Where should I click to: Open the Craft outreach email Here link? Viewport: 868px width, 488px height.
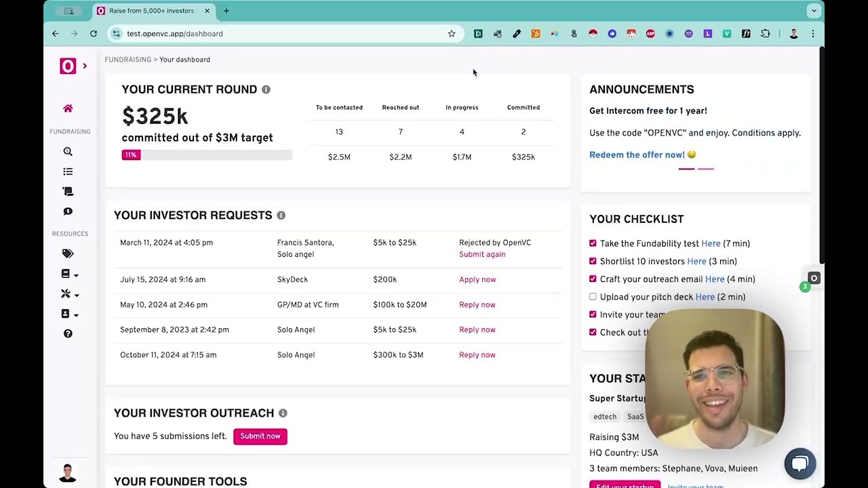pos(715,279)
